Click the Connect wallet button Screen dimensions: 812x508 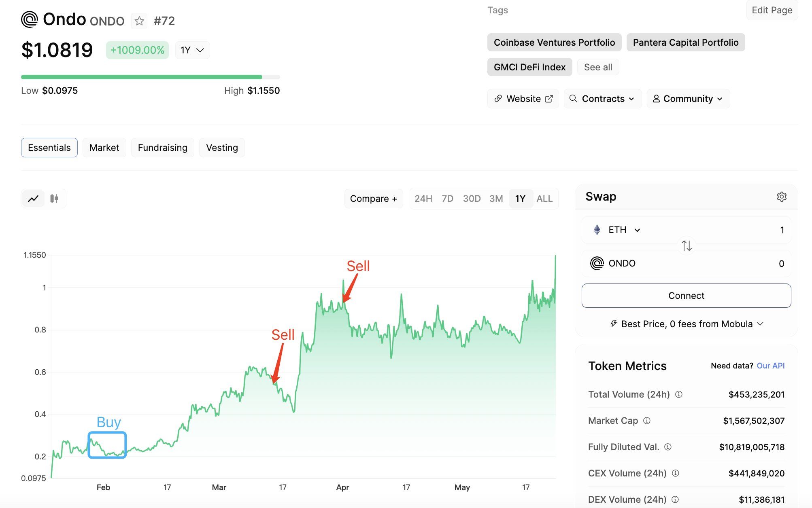point(686,296)
